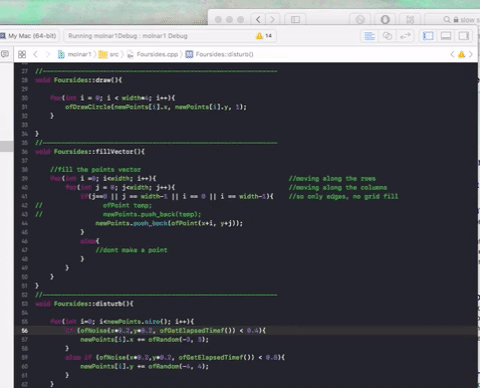Click line number 28 in the gutter

pyautogui.click(x=25, y=80)
